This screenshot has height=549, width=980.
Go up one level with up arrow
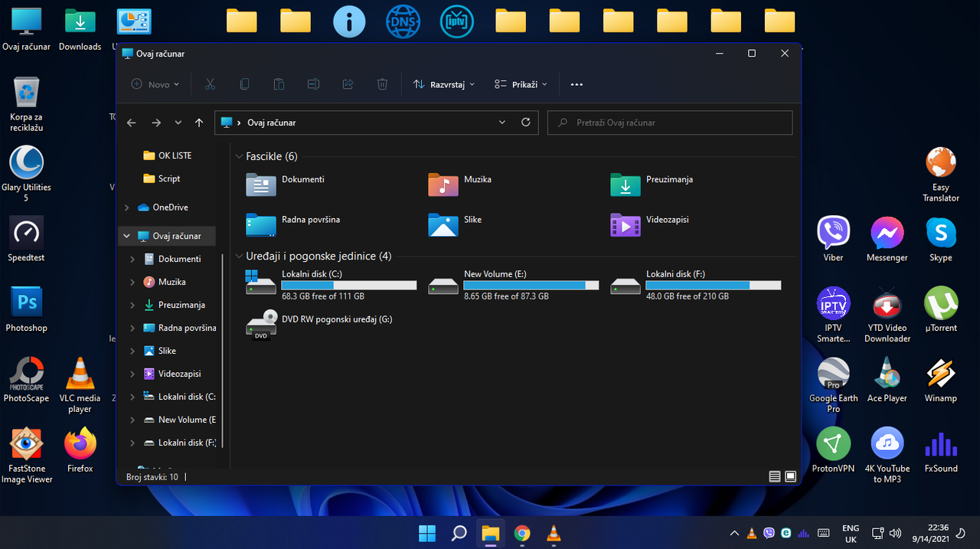tap(199, 123)
